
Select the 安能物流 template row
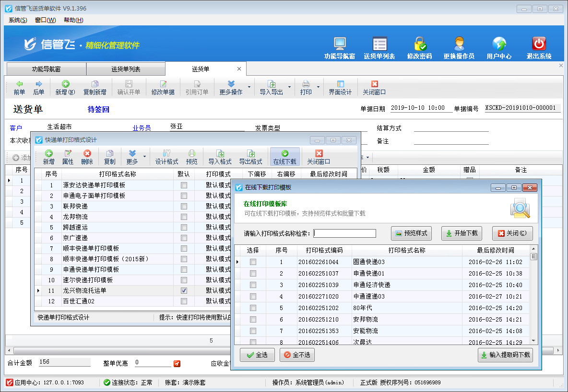[x=382, y=331]
